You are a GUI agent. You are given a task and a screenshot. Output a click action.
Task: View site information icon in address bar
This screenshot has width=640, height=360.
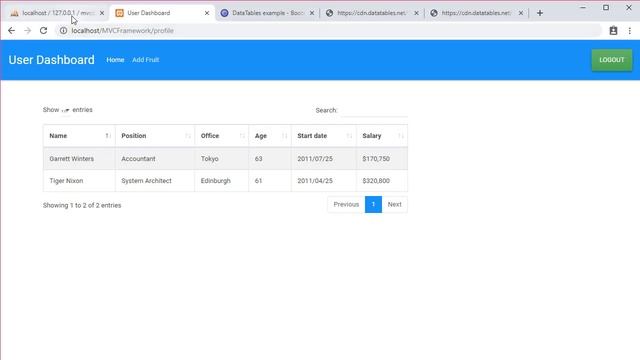point(63,31)
